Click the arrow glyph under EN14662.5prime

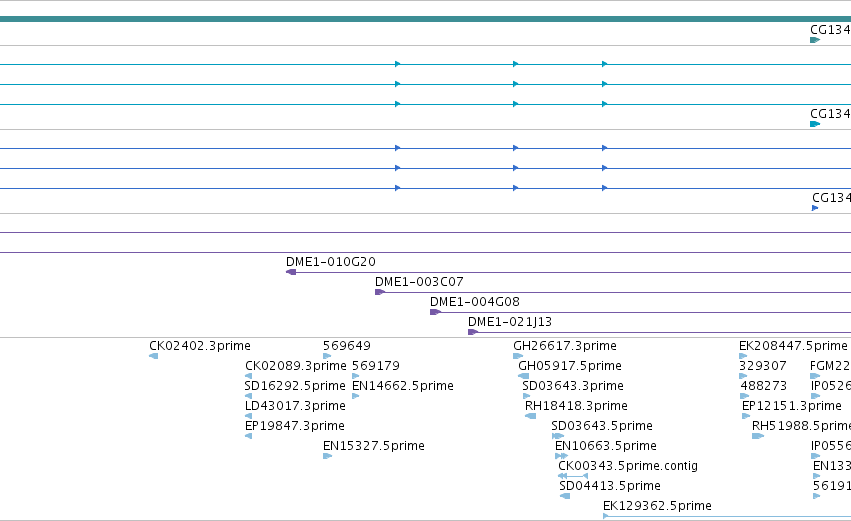355,396
